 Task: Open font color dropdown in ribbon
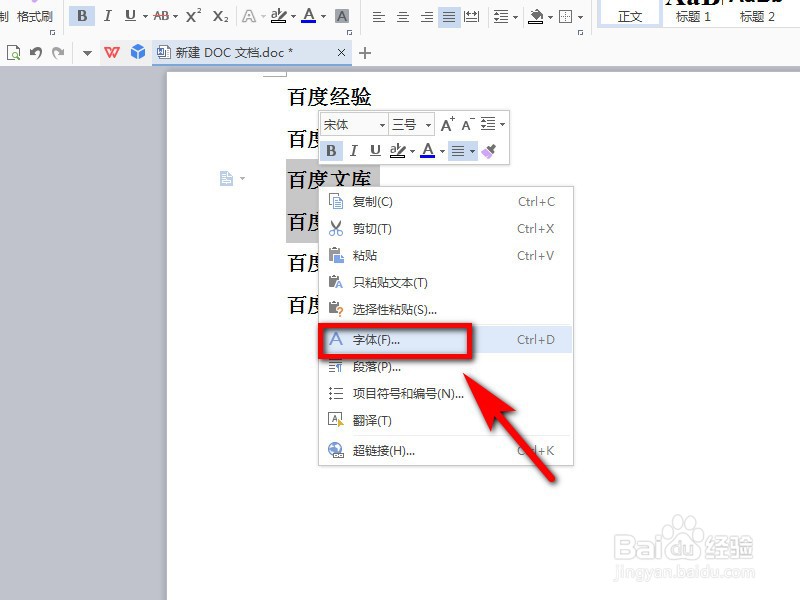click(x=323, y=17)
